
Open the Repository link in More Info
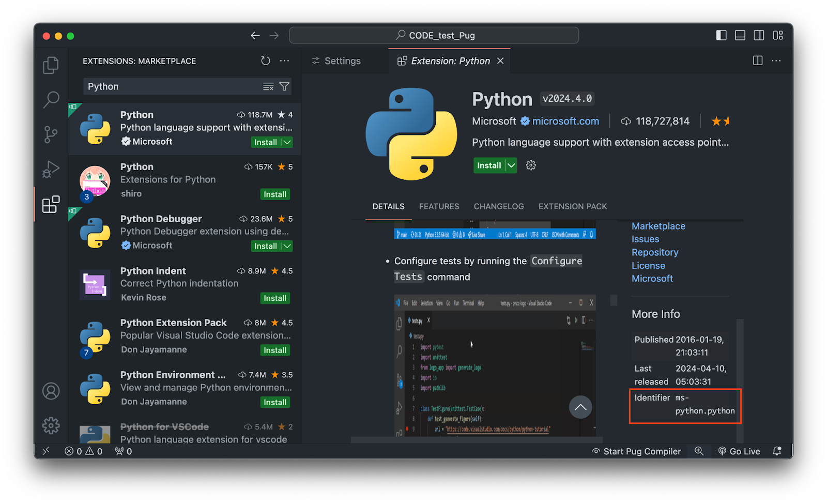(x=655, y=252)
